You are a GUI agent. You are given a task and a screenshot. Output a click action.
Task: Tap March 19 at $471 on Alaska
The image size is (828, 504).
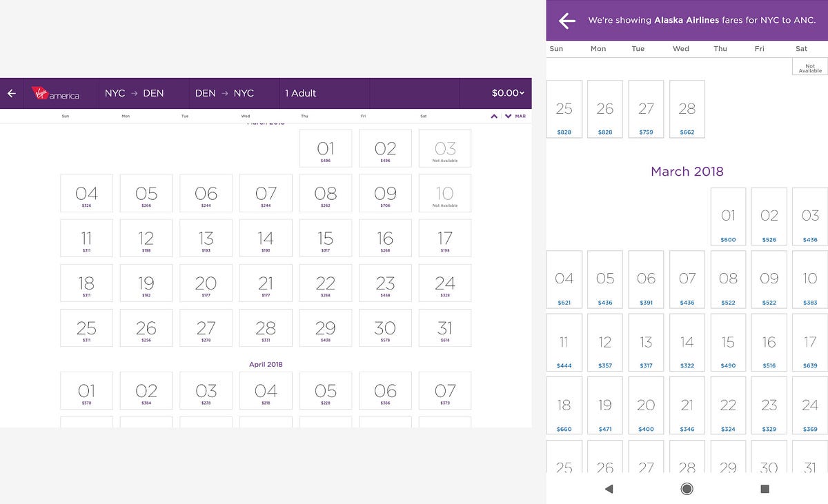[605, 405]
